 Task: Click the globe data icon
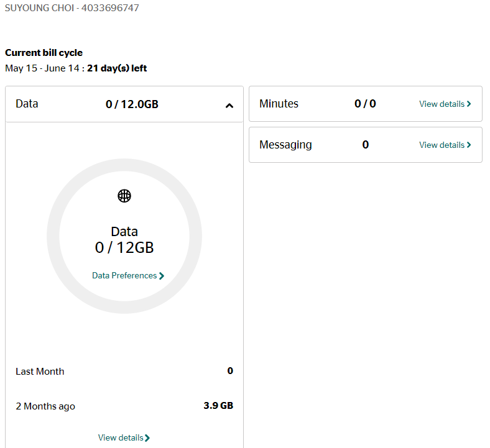coord(124,196)
